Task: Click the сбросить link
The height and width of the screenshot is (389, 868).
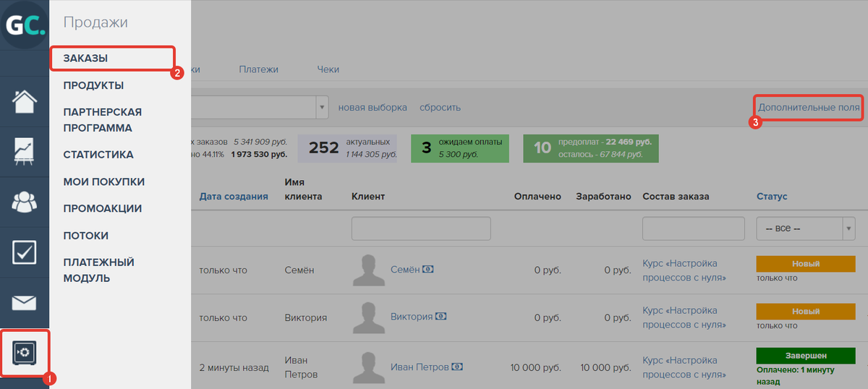Action: pos(440,108)
